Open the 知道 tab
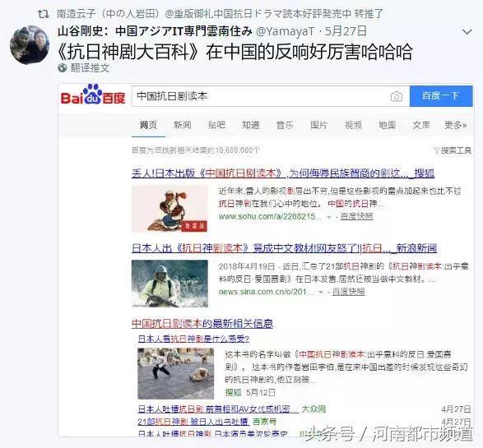 tap(251, 125)
